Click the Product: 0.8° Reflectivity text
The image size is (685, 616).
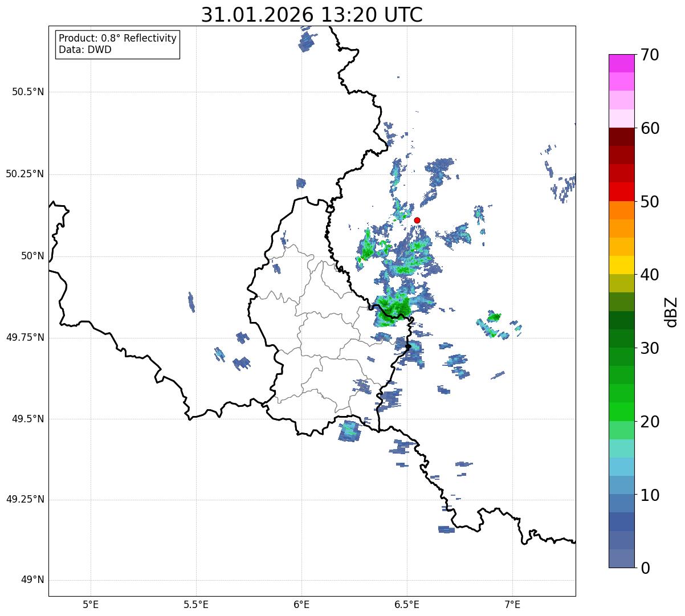(x=117, y=38)
